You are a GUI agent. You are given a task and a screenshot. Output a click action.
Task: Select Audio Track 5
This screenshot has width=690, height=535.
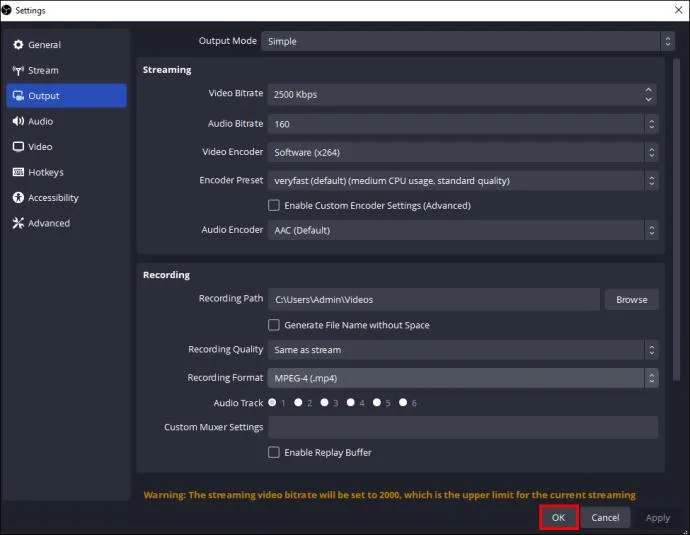(x=377, y=403)
